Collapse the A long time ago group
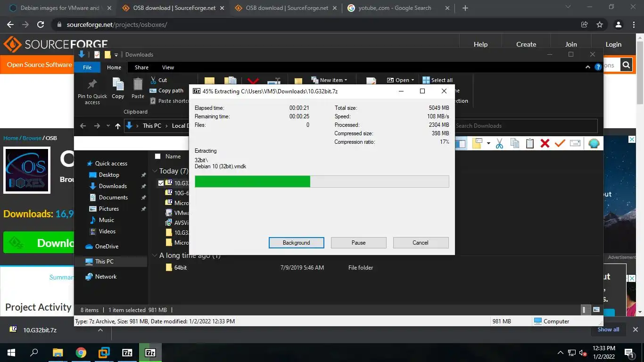The width and height of the screenshot is (644, 362). [155, 255]
